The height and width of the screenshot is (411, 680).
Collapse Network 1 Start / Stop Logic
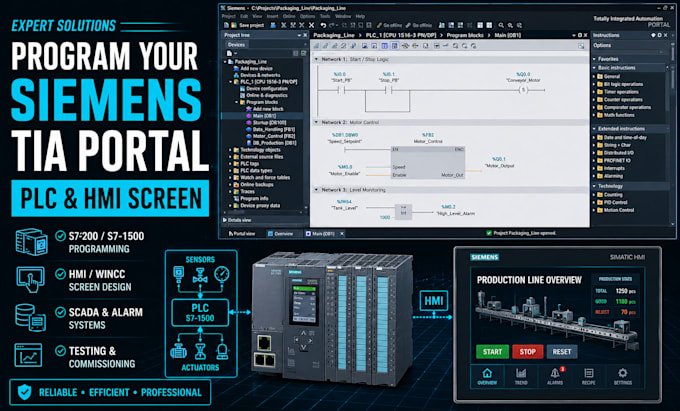[x=316, y=59]
